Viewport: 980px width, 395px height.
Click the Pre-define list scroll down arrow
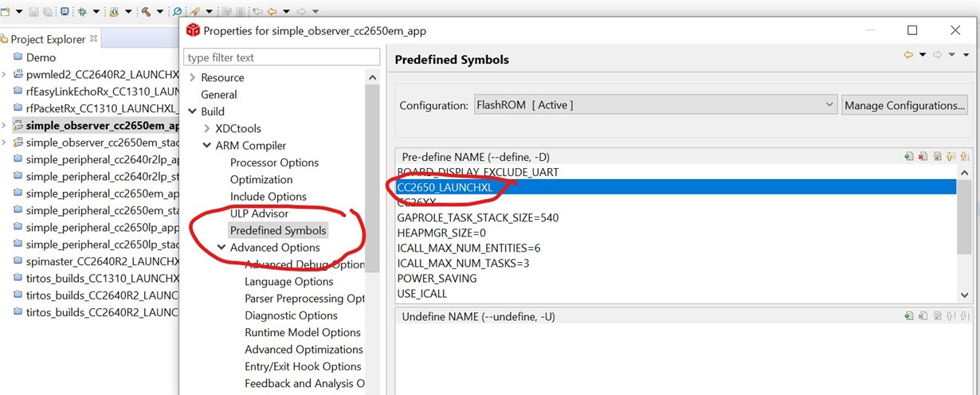[964, 295]
